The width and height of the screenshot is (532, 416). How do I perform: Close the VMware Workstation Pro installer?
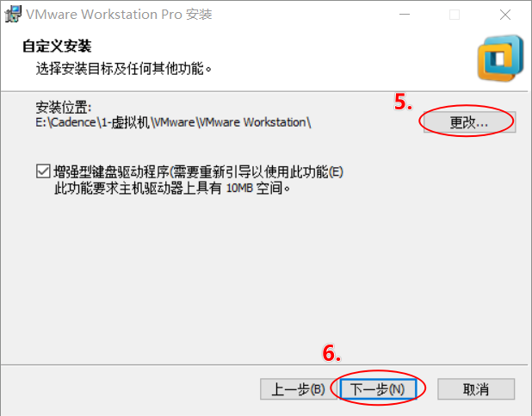pyautogui.click(x=504, y=15)
